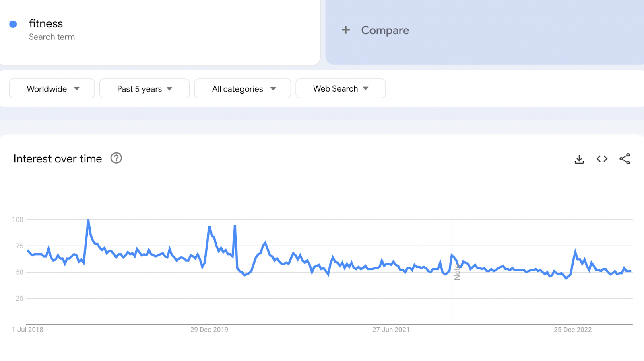This screenshot has width=644, height=361.
Task: Click the 25 Dec 2022 axis label
Action: tap(573, 330)
